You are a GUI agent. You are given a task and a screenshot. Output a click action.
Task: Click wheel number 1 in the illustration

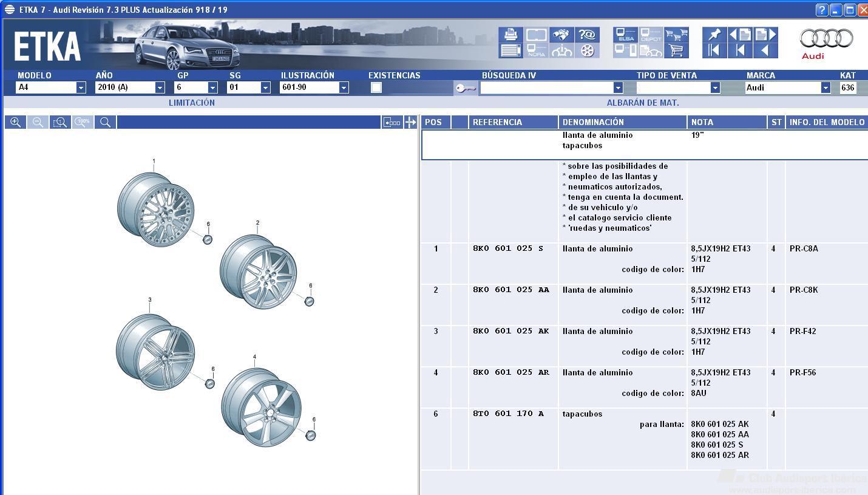point(156,210)
